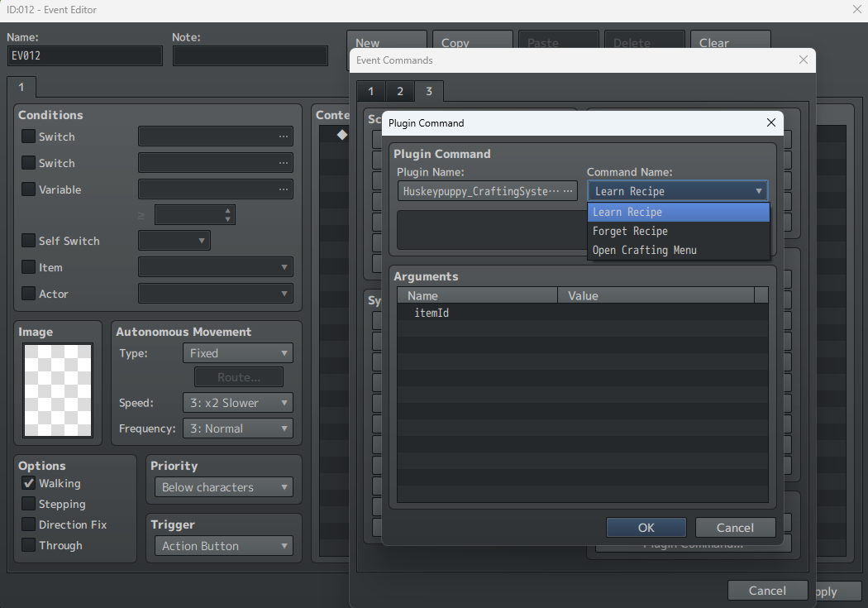
Task: Click the Variable value stepper arrows
Action: tap(227, 214)
